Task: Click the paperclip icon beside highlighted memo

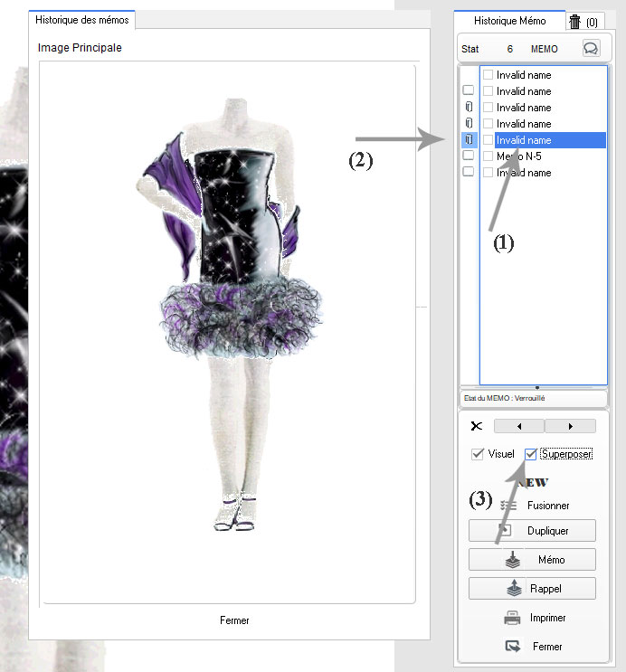Action: point(469,139)
